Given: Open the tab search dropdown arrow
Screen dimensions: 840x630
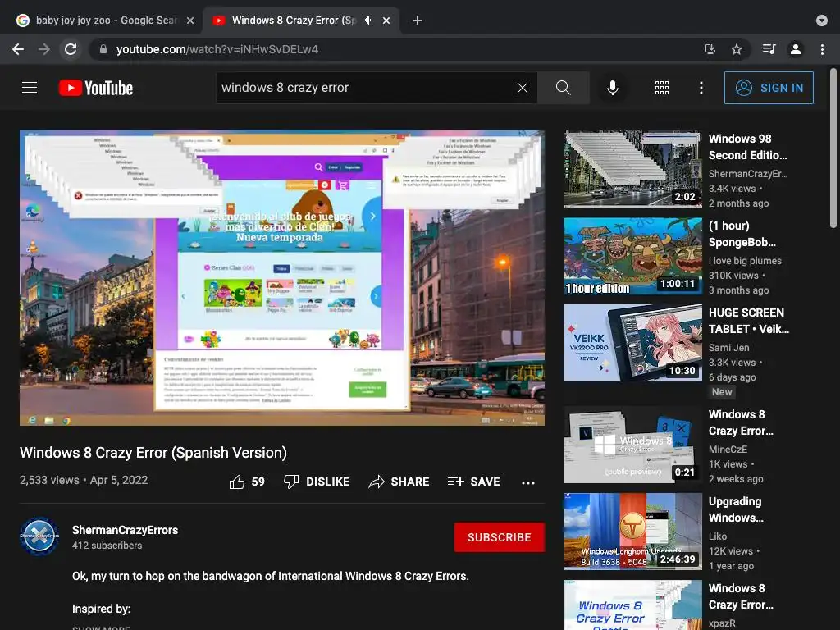Looking at the screenshot, I should (x=822, y=21).
